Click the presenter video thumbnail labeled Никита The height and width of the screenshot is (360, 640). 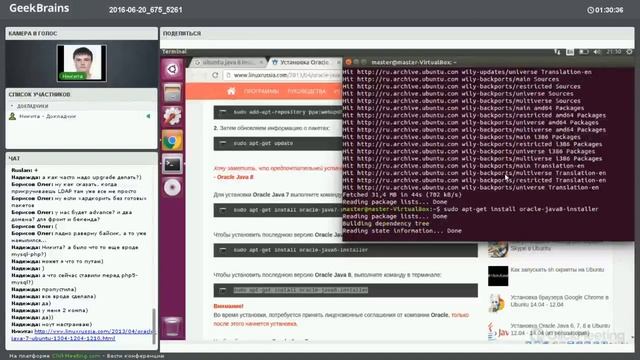(82, 63)
